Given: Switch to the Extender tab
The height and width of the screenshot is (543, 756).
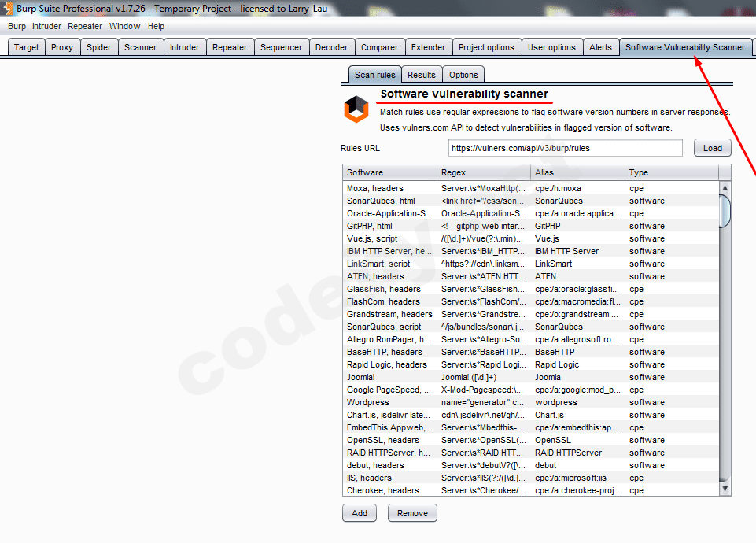Looking at the screenshot, I should pyautogui.click(x=428, y=47).
